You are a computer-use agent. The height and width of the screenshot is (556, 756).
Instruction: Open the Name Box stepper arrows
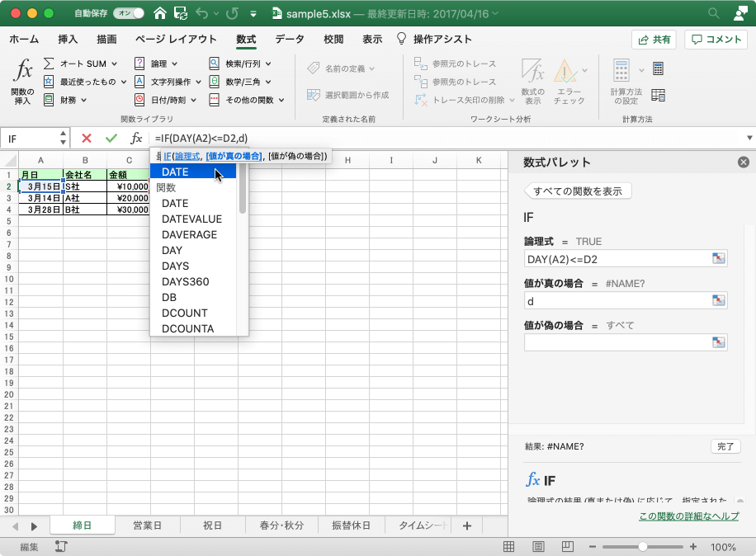(64, 139)
